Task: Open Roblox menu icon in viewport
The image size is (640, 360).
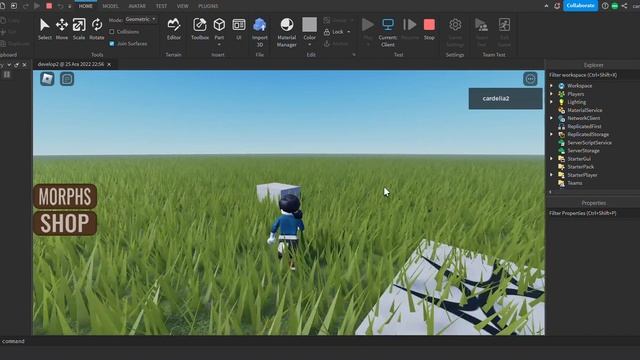Action: (x=47, y=79)
